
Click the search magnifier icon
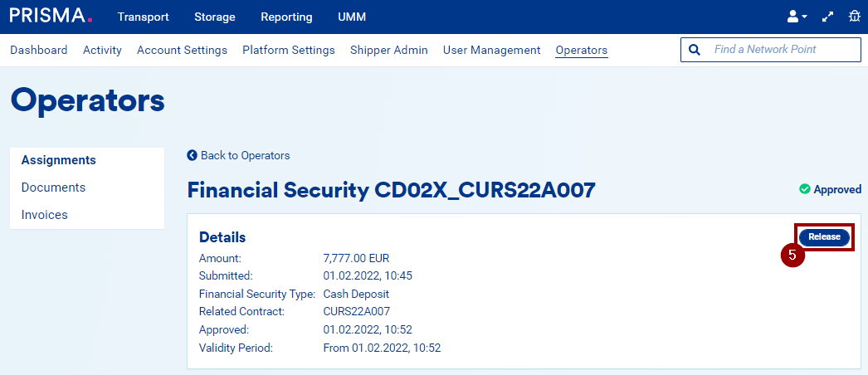click(x=695, y=50)
